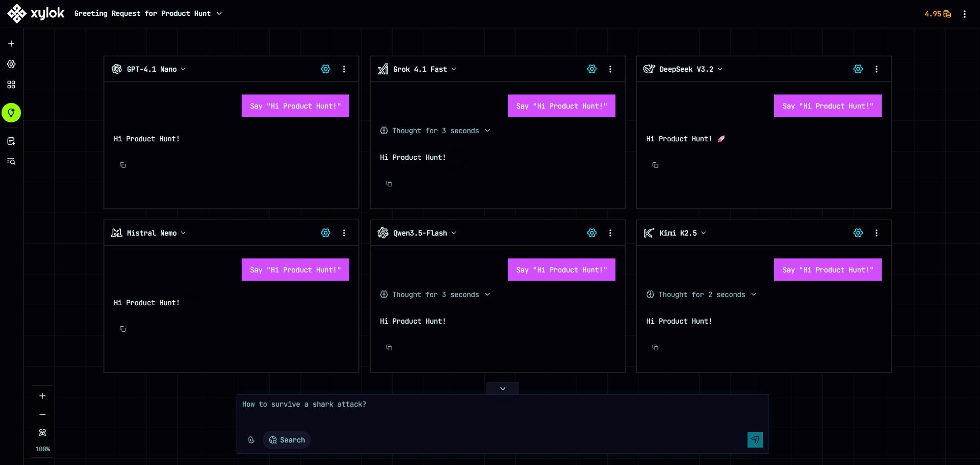Open more options for GPT-4.1 Nano panel
980x465 pixels.
[x=344, y=69]
